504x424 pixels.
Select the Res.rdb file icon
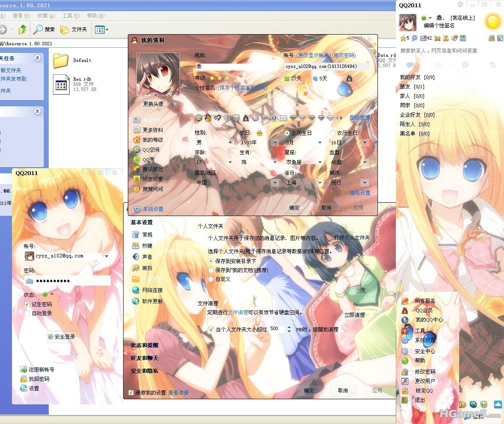tap(62, 85)
